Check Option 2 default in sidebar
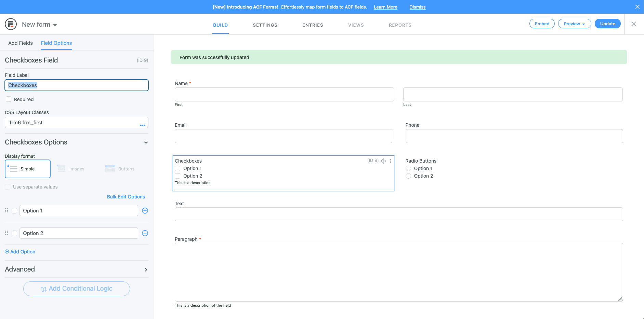 [x=14, y=233]
